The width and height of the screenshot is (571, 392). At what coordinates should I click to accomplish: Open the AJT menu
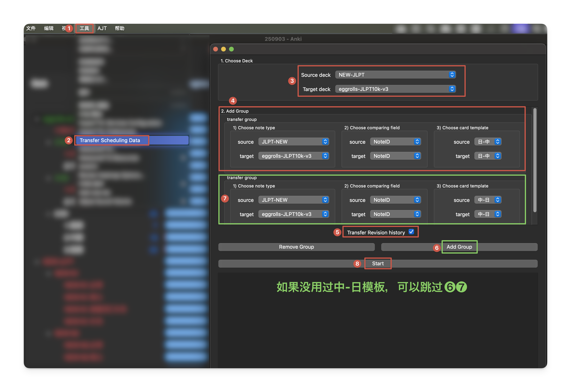coord(102,28)
